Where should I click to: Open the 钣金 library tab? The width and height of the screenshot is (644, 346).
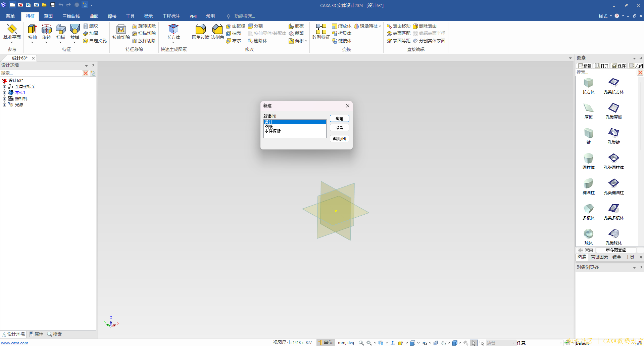point(616,257)
